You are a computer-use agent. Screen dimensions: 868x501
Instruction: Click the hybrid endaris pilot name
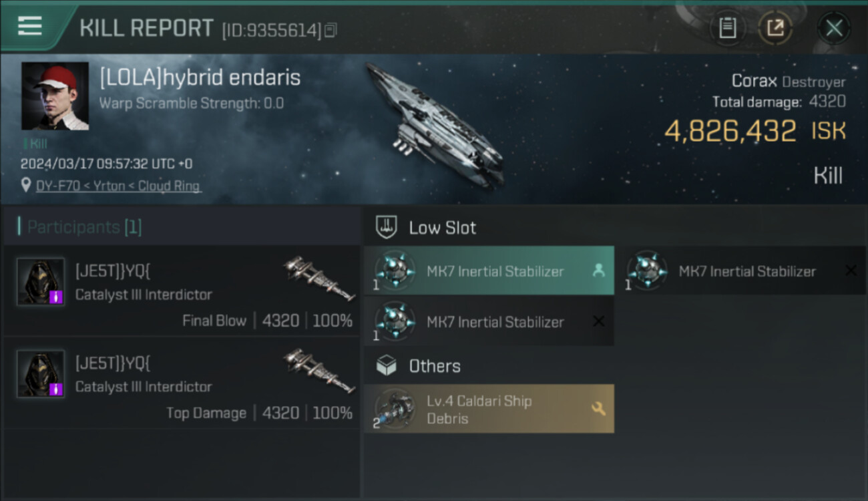[200, 78]
